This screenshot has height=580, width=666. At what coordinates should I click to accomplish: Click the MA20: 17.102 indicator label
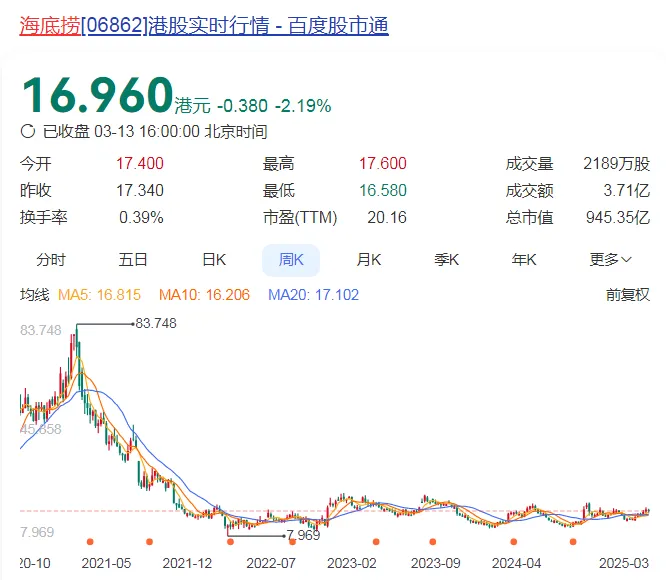(313, 295)
